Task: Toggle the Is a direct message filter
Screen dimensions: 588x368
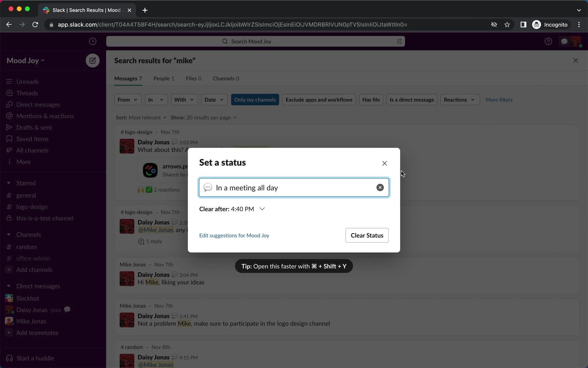Action: coord(412,100)
